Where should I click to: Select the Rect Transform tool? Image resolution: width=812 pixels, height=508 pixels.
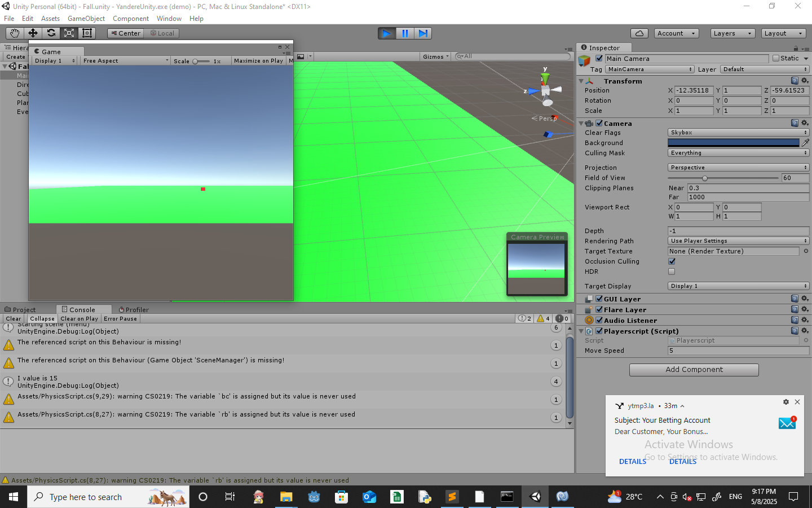87,33
